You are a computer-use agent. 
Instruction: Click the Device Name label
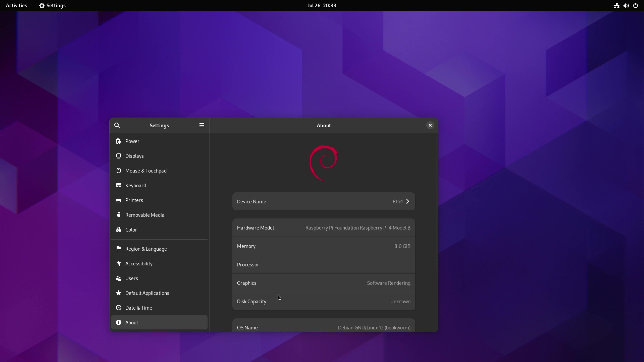point(252,201)
